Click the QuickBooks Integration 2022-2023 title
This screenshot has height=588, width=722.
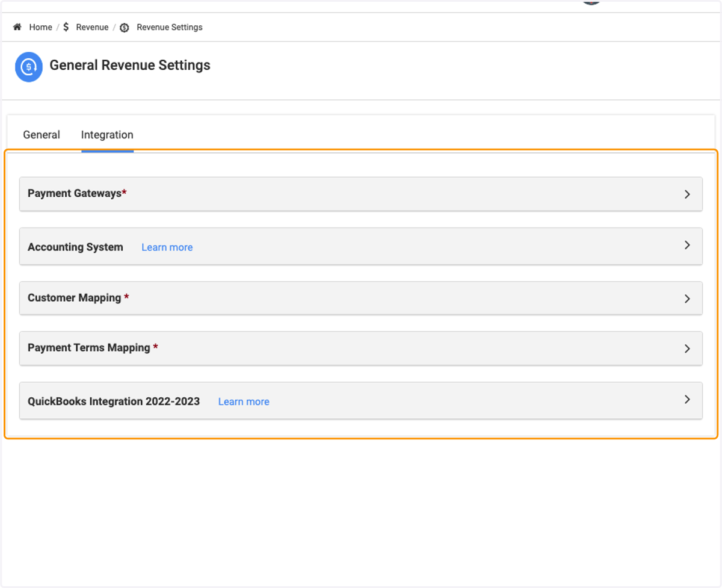pos(114,401)
